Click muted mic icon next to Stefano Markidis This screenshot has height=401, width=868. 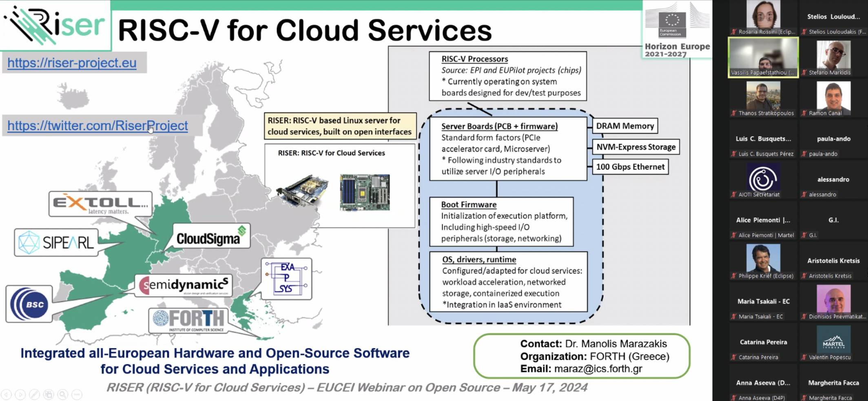pos(804,73)
